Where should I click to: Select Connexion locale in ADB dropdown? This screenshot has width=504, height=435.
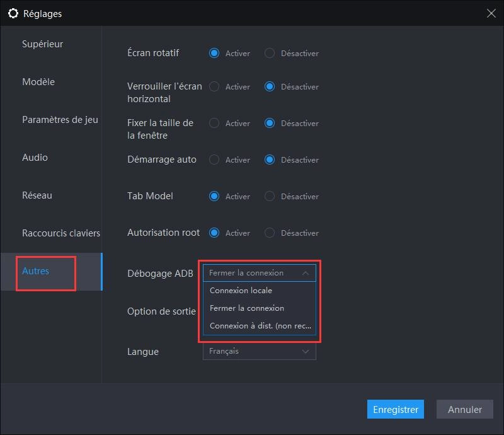(240, 290)
